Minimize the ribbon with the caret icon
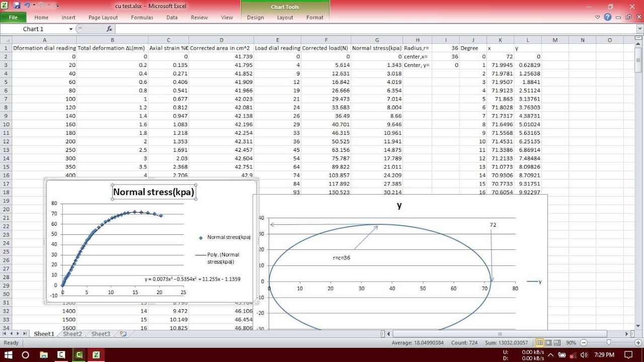The height and width of the screenshot is (362, 644). [x=598, y=17]
